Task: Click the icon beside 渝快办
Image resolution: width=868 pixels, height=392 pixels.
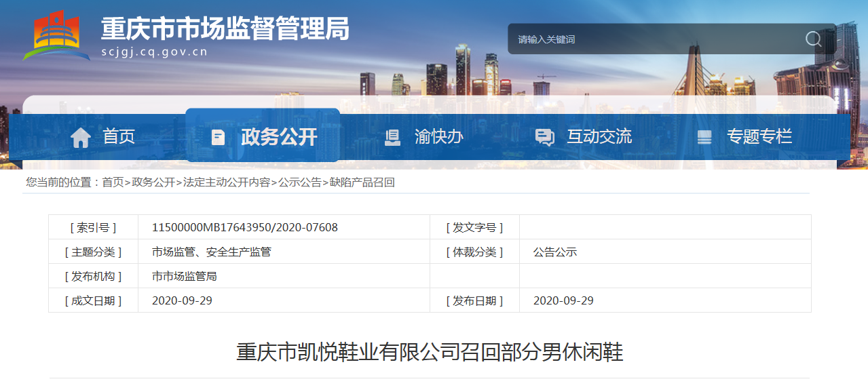Action: (392, 137)
